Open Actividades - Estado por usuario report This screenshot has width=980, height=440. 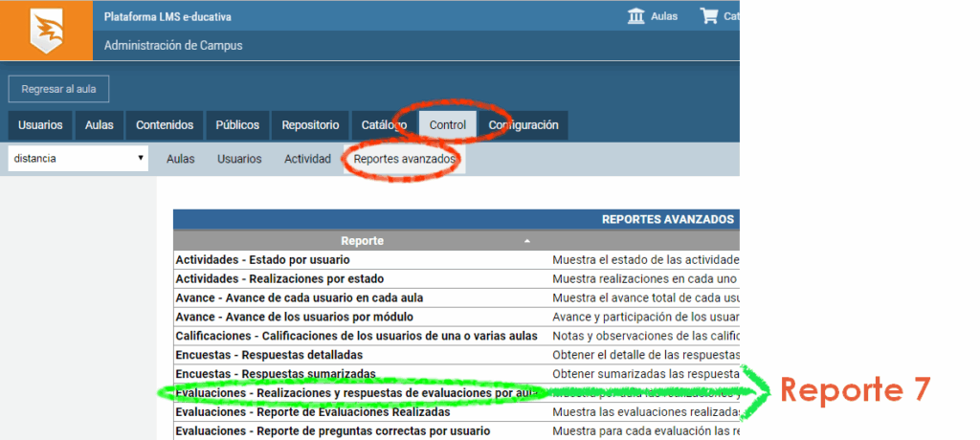262,259
